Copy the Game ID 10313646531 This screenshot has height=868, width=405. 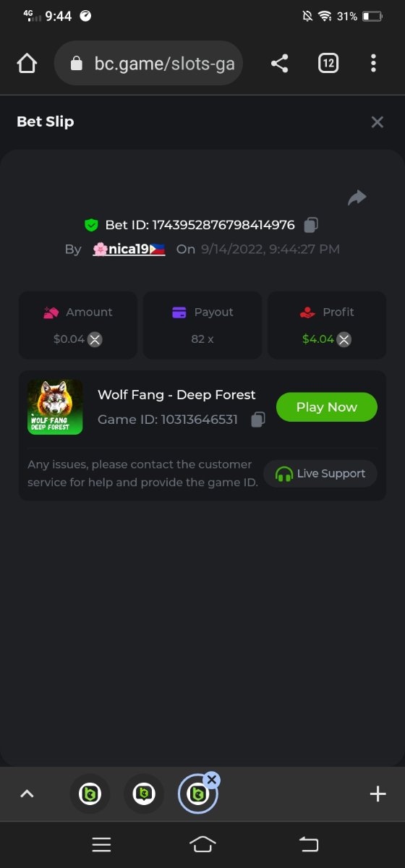[257, 420]
